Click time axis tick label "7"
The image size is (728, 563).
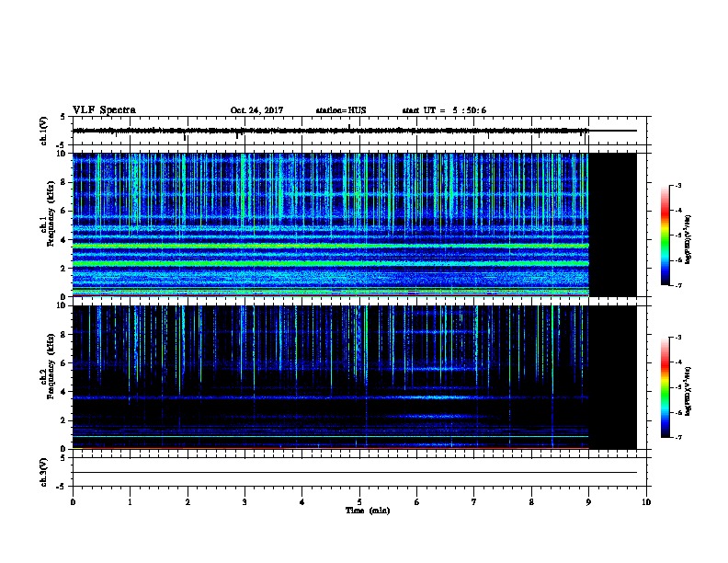474,502
